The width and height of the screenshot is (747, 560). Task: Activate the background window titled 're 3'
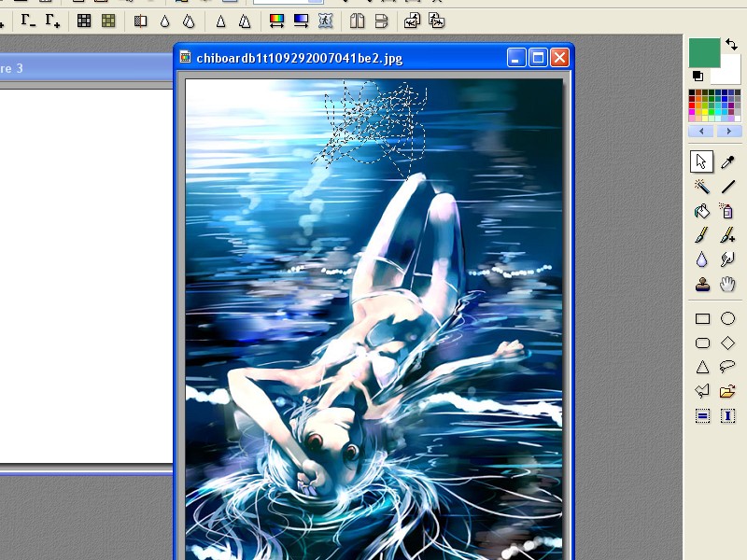click(x=86, y=68)
